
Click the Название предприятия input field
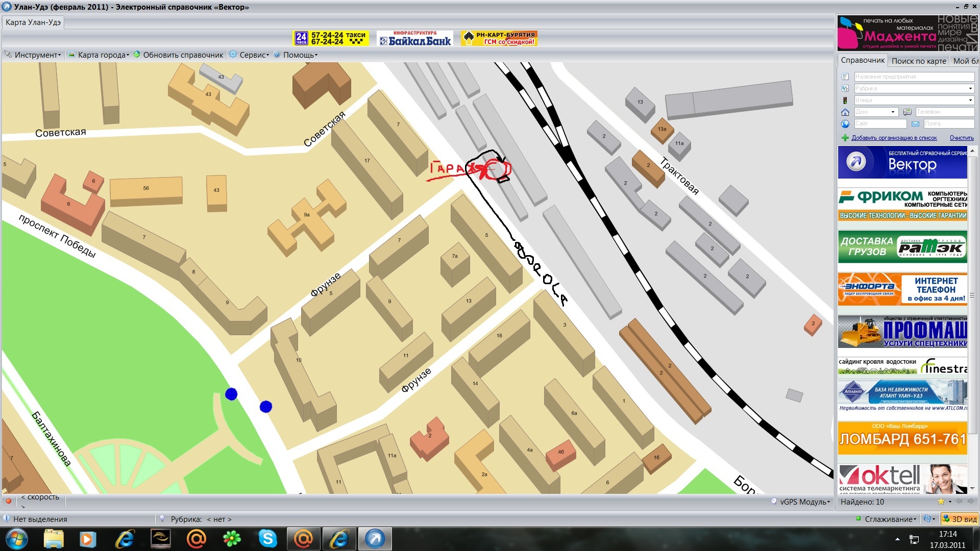(x=914, y=77)
